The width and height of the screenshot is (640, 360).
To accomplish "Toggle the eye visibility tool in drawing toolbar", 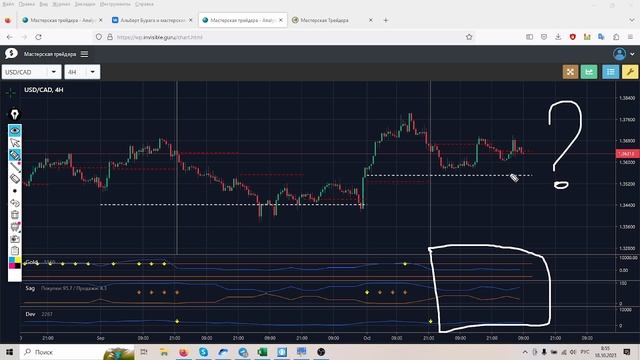I will [x=15, y=131].
